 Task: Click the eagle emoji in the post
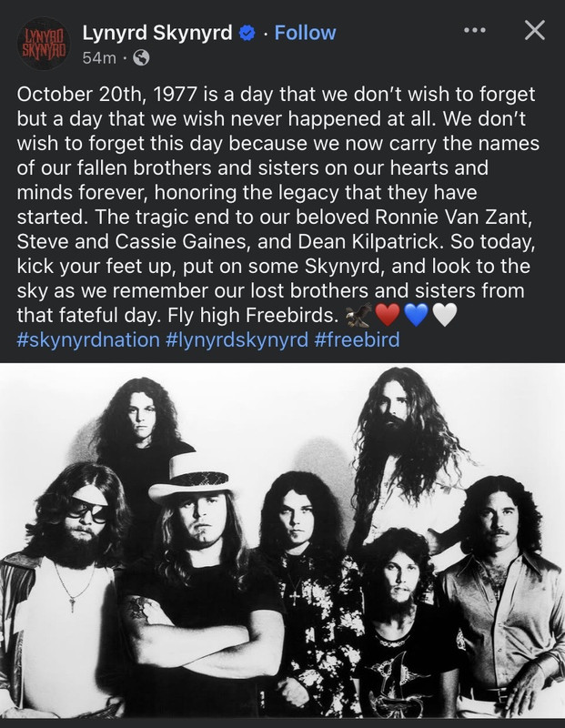click(358, 315)
